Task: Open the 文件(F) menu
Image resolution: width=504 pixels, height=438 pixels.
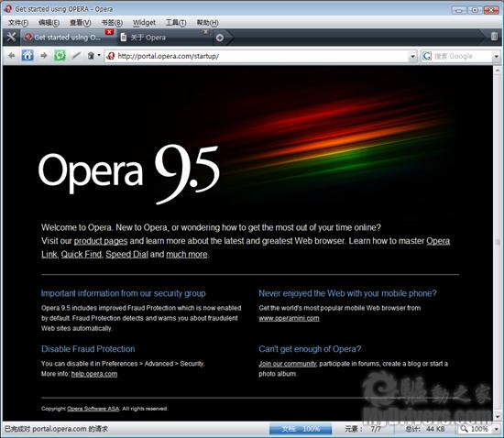Action: [x=18, y=23]
